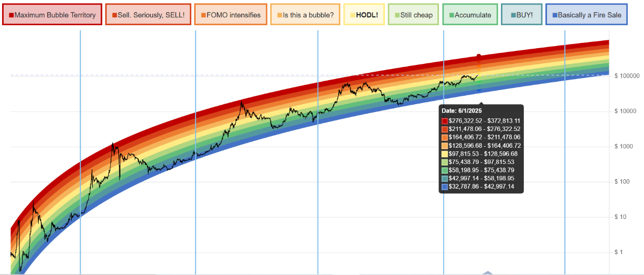Click the orange $164,406.72 tooltip swatch
Screen dimensions: 644x275
445,137
